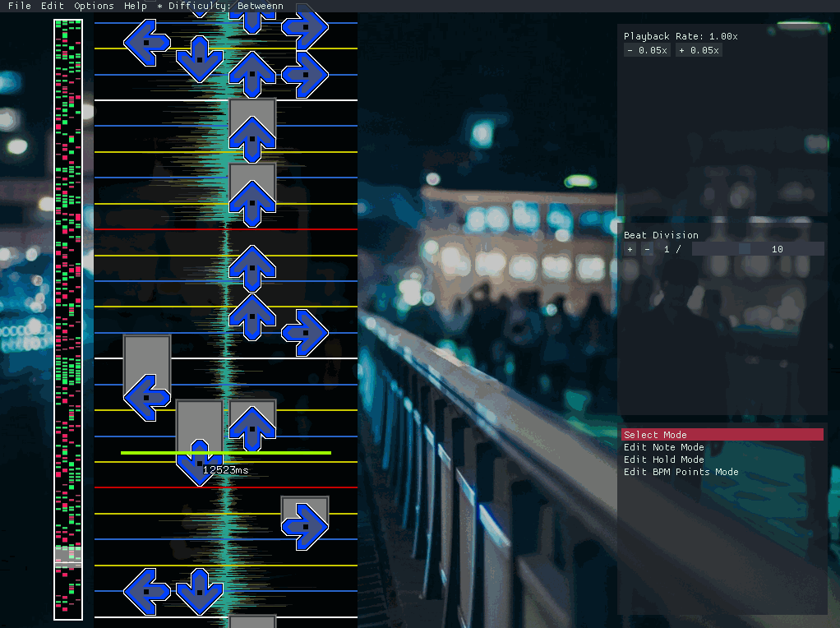Select the up-arrow hold note above the green cursor
The width and height of the screenshot is (840, 628).
(252, 429)
